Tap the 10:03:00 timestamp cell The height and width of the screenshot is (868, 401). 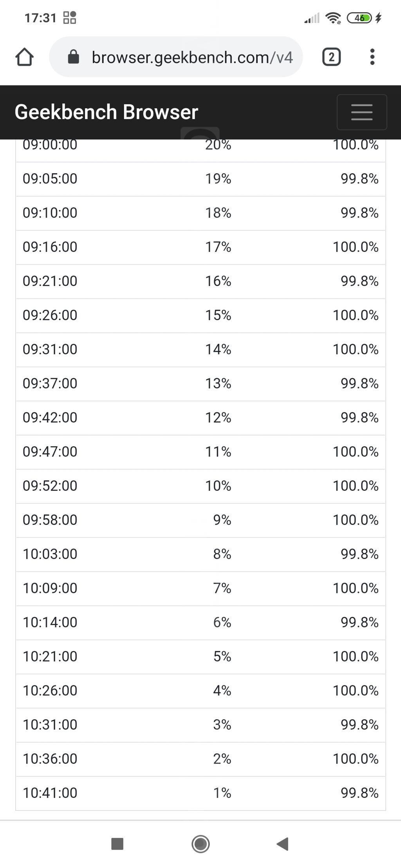(x=50, y=554)
